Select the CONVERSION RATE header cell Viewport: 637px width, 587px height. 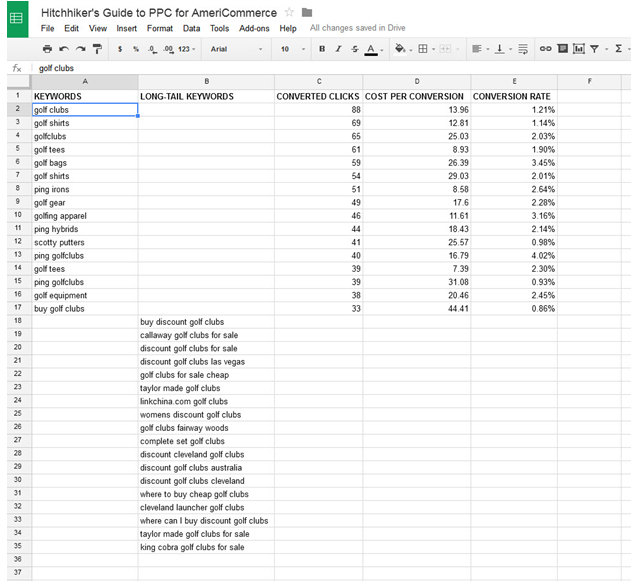514,96
